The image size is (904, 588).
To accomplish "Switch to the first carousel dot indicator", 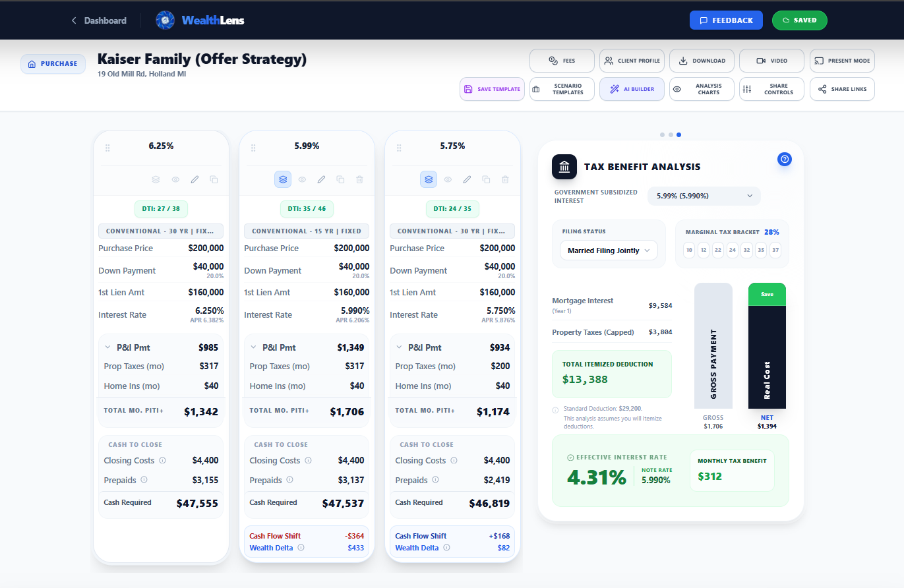I will [663, 134].
